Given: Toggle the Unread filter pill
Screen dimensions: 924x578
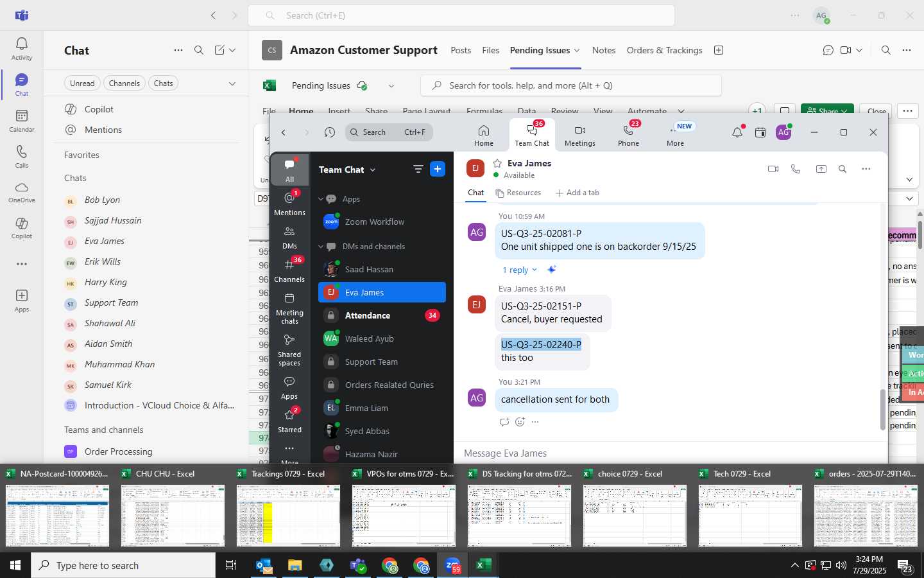Looking at the screenshot, I should pyautogui.click(x=82, y=83).
